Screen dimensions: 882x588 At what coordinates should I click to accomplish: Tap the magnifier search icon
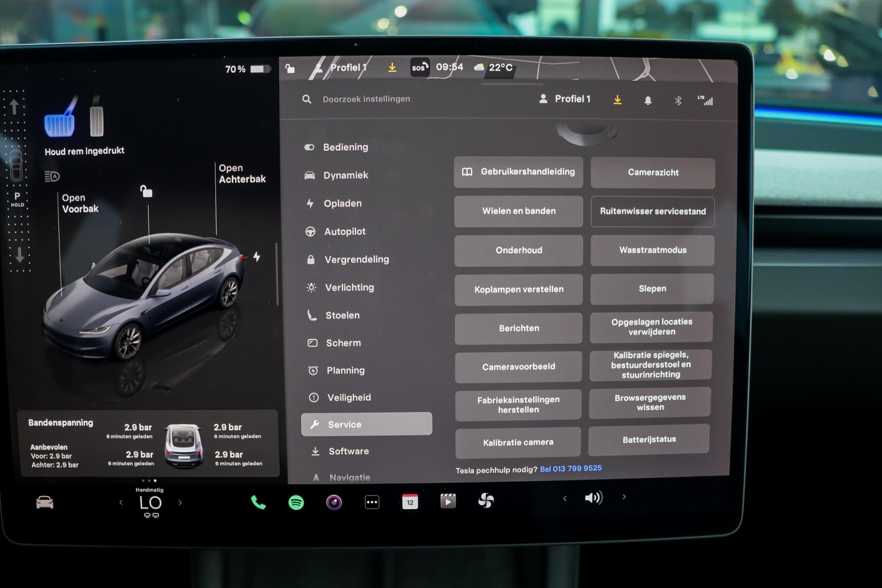tap(307, 99)
